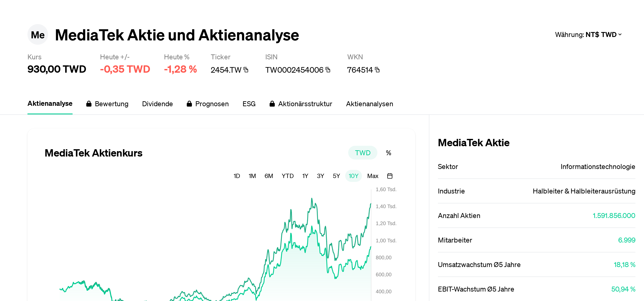Image resolution: width=644 pixels, height=301 pixels.
Task: Open the Währung NT$ TWD dropdown
Action: [588, 35]
